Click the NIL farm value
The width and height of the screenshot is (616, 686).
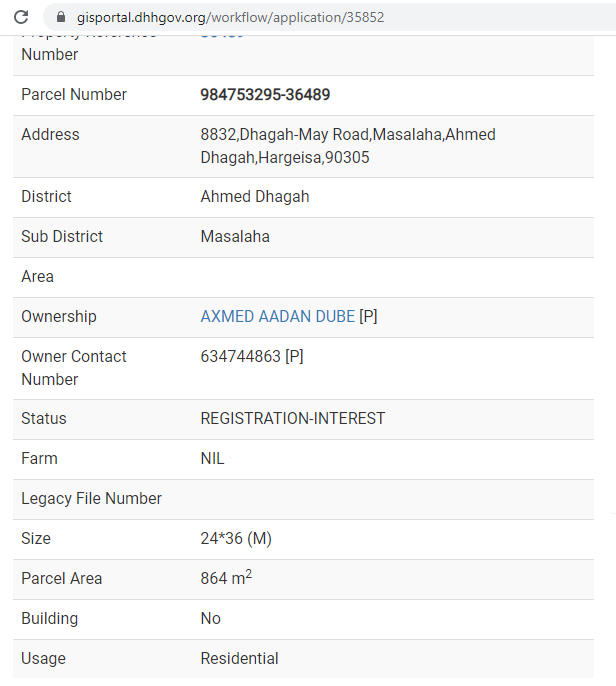[212, 458]
